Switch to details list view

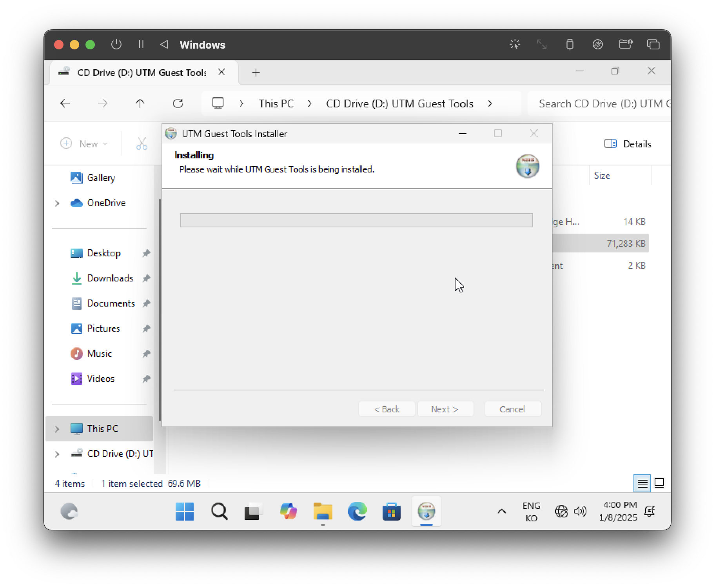coord(642,483)
